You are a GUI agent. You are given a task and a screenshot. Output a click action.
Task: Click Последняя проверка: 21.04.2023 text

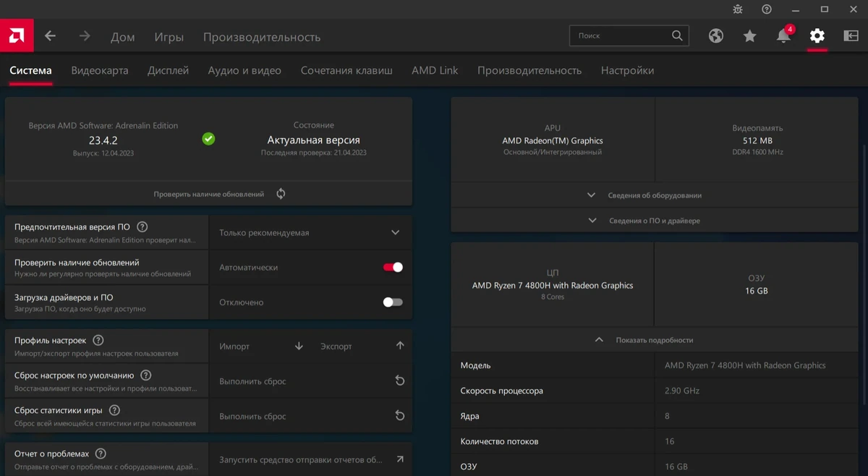pyautogui.click(x=313, y=153)
